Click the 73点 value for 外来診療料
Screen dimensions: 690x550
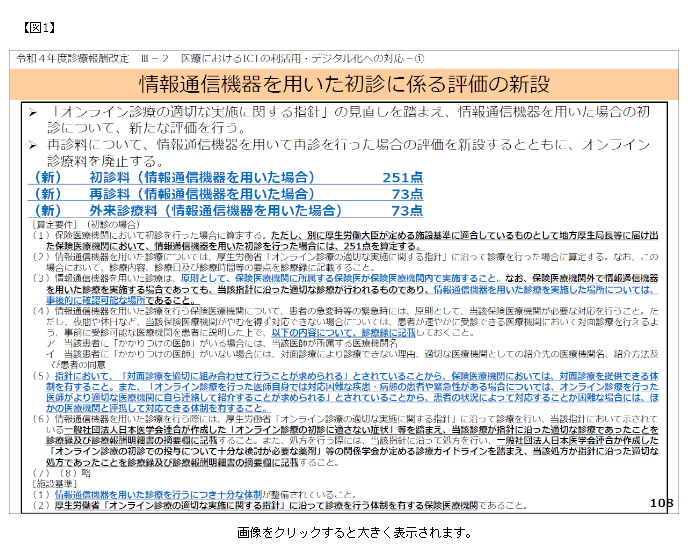[406, 211]
